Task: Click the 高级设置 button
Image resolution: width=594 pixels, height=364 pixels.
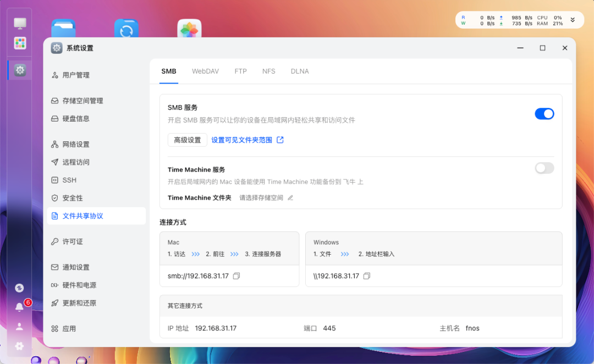Action: [x=187, y=140]
